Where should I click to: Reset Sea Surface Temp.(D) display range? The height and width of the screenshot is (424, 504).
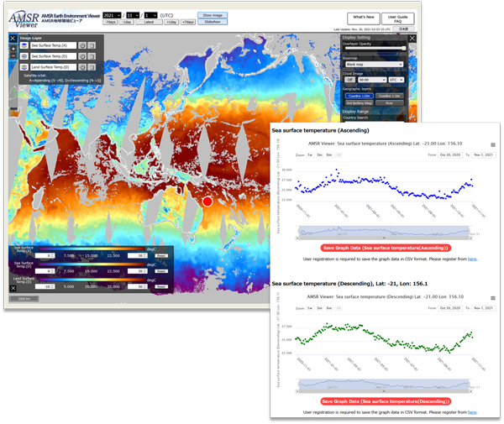(161, 271)
